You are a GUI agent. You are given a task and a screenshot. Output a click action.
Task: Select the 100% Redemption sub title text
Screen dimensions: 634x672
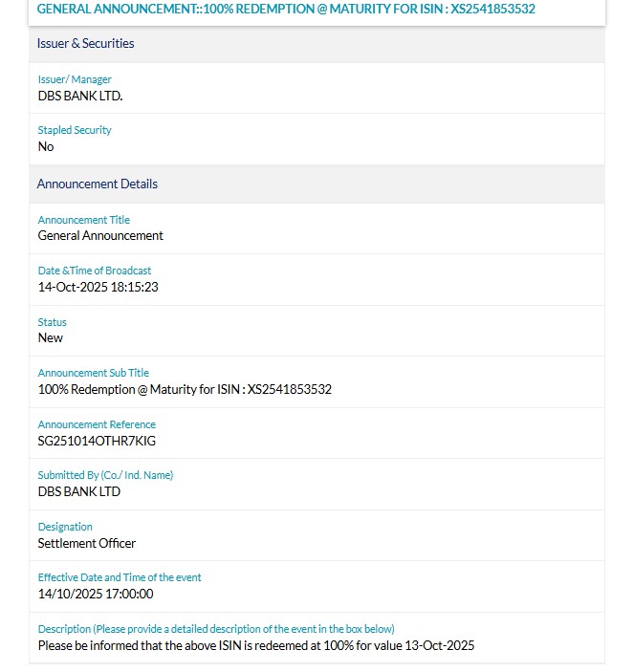(x=185, y=389)
